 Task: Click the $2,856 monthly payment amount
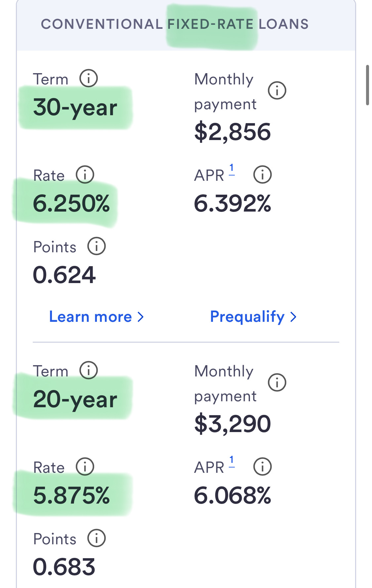pos(232,132)
